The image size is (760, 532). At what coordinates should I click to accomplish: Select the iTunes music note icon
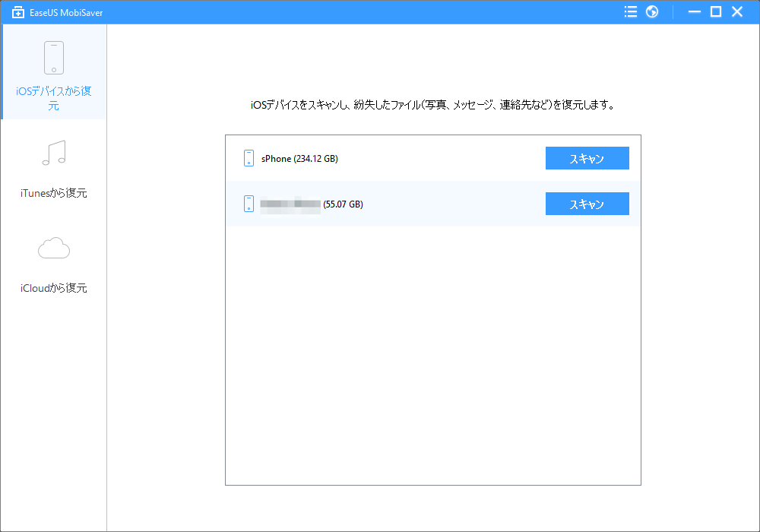tap(54, 153)
